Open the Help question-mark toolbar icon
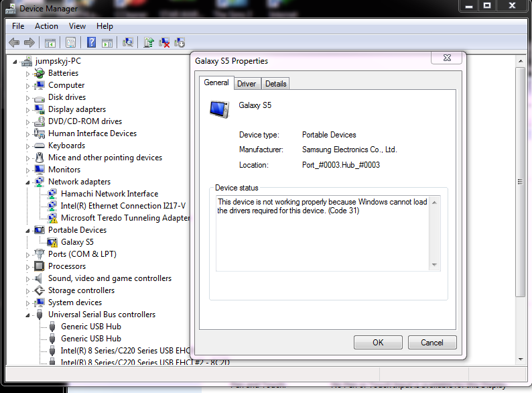Viewport: 532px width, 393px height. (91, 42)
